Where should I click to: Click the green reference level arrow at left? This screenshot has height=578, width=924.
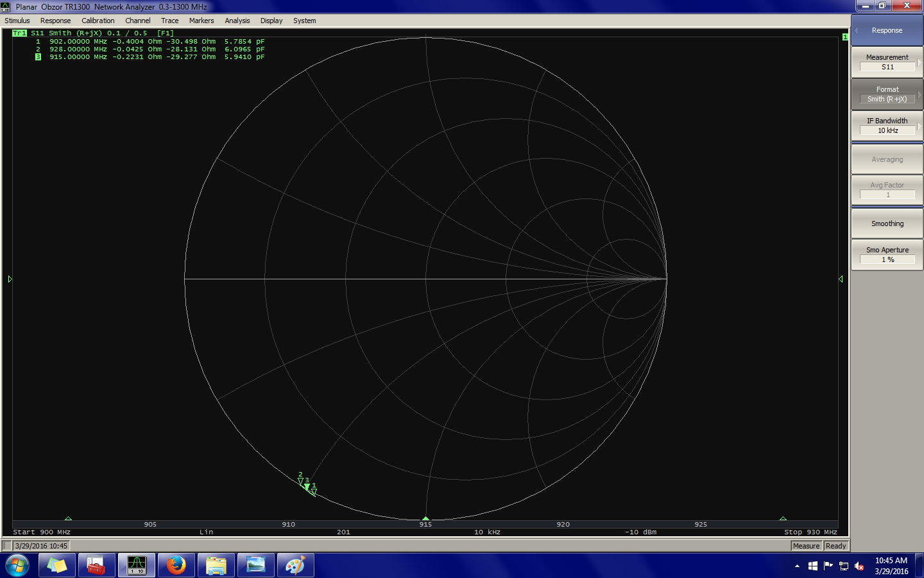coord(10,279)
